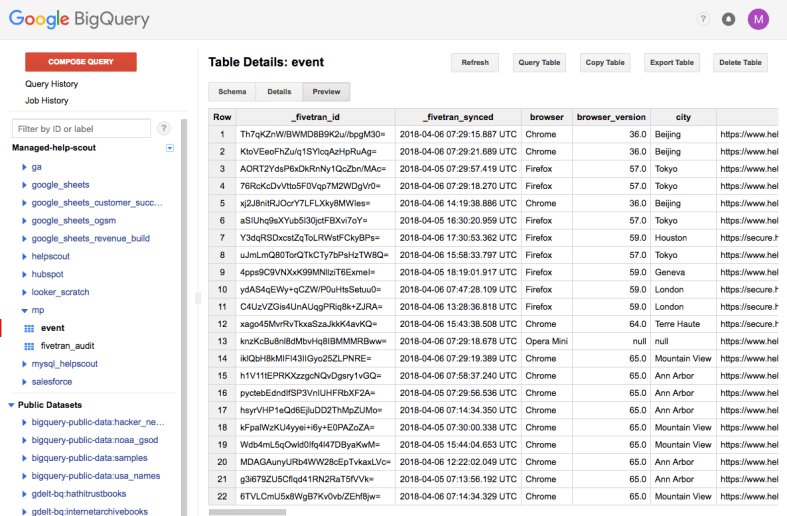Click the Filter by ID or label field
This screenshot has height=516, width=787.
81,128
